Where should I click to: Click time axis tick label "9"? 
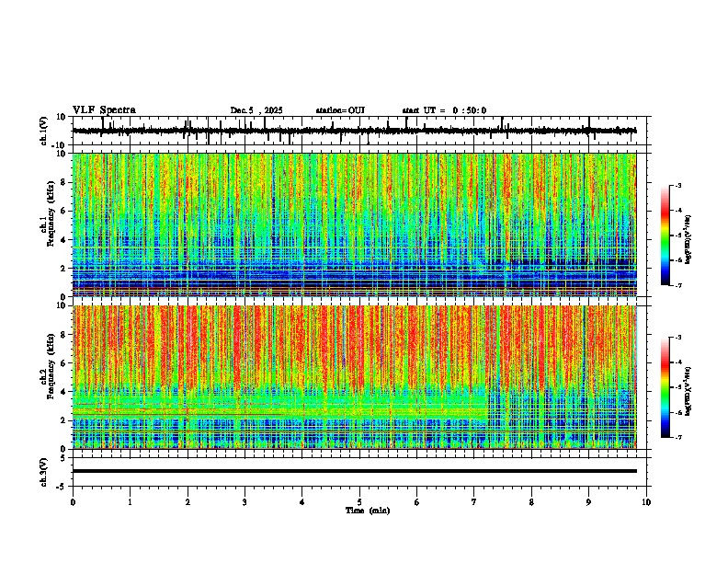tap(588, 502)
